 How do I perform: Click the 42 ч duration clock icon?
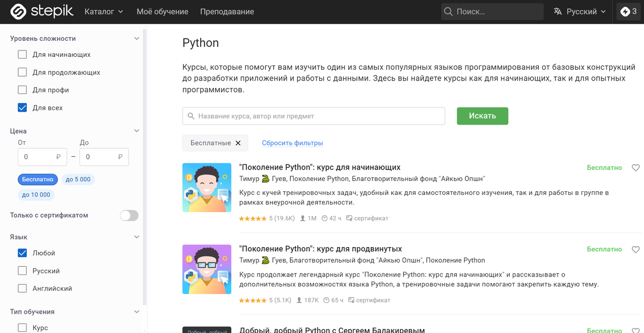pos(325,219)
